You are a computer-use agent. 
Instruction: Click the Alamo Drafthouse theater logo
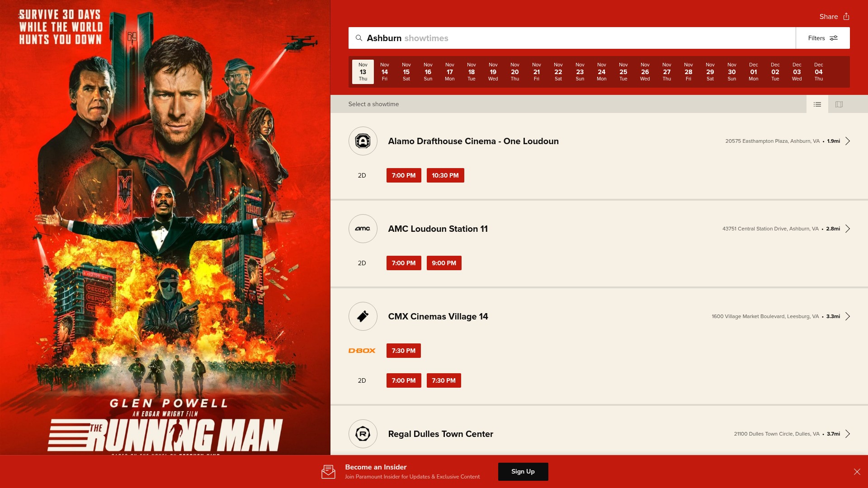click(363, 141)
